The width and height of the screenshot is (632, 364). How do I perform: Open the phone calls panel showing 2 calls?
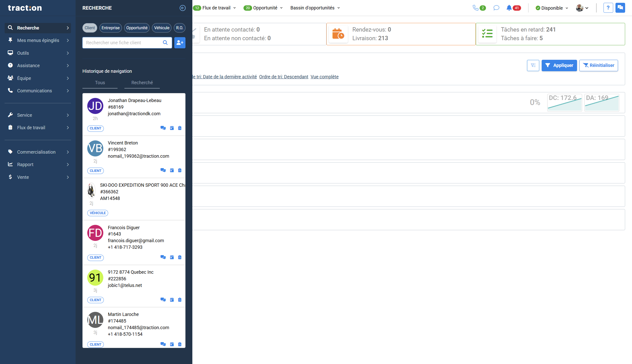point(477,8)
